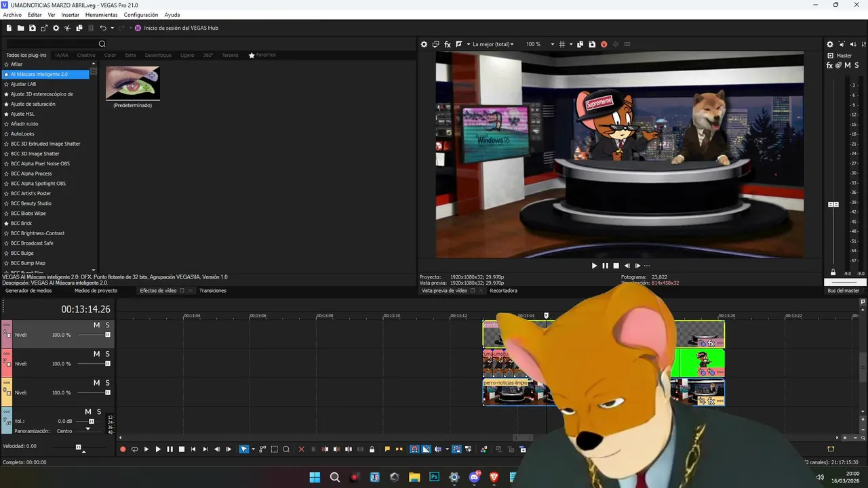Mute the first video track
The image size is (868, 488).
coord(96,325)
